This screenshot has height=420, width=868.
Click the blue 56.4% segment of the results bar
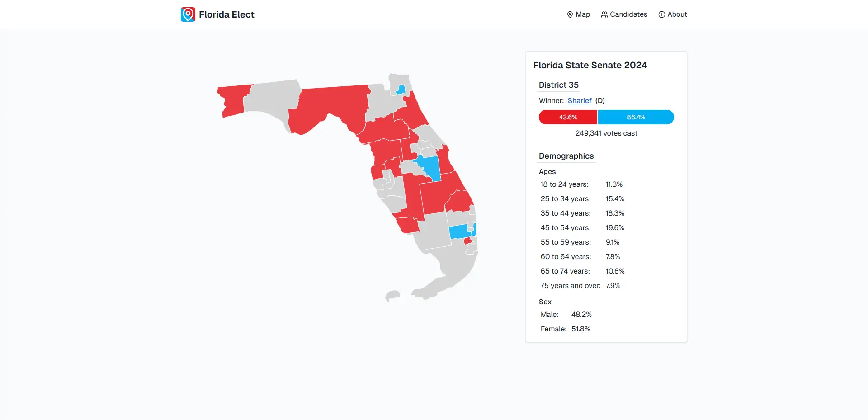(636, 117)
